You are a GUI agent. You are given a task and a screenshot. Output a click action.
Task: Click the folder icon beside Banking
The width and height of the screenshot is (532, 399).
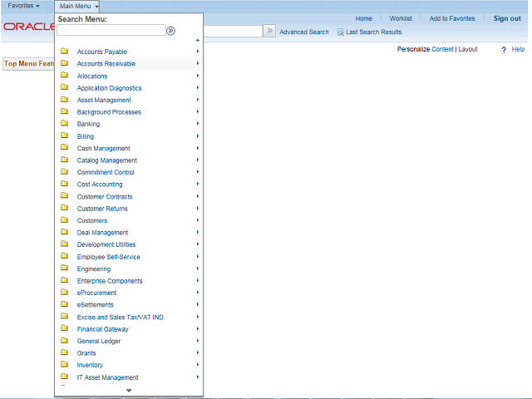pyautogui.click(x=64, y=124)
